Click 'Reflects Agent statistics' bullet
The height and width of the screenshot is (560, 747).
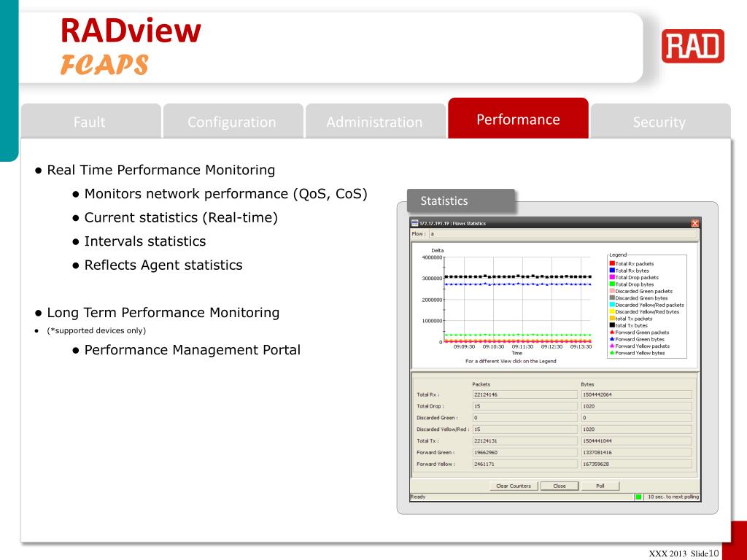(163, 265)
